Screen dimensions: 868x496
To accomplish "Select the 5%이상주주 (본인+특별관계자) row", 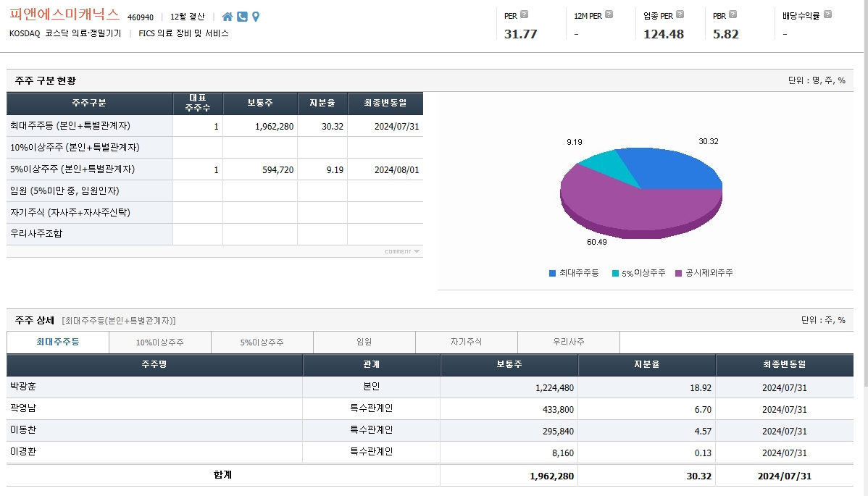I will click(214, 169).
